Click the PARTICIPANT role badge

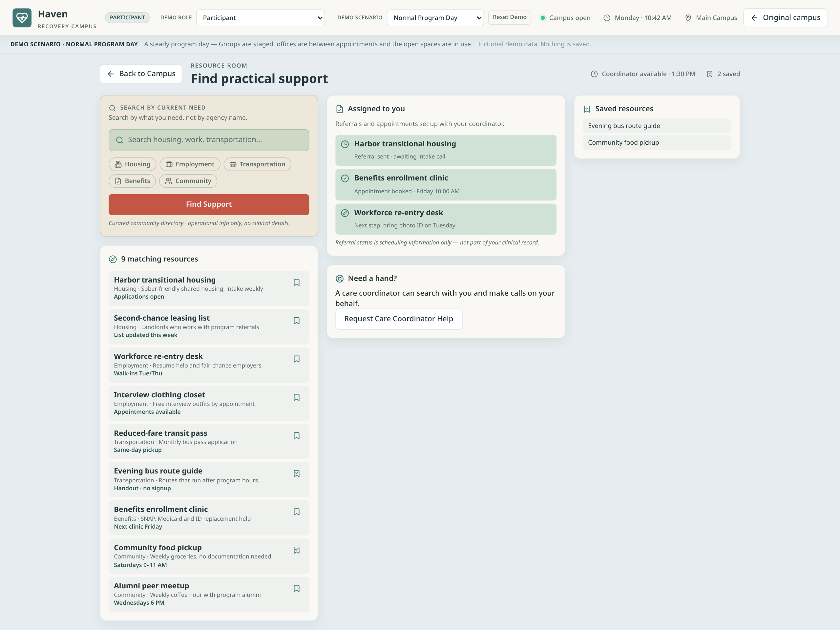pyautogui.click(x=127, y=18)
